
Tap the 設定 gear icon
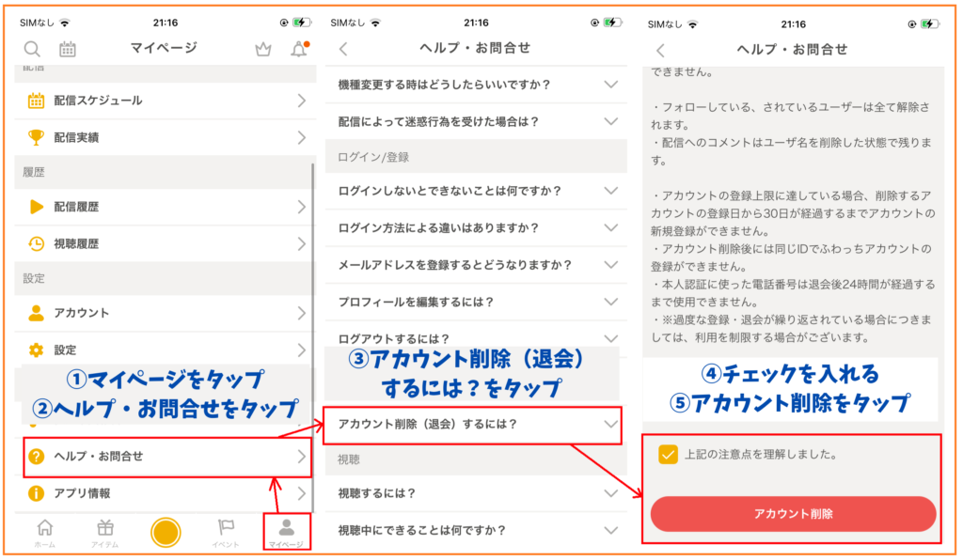click(x=37, y=350)
